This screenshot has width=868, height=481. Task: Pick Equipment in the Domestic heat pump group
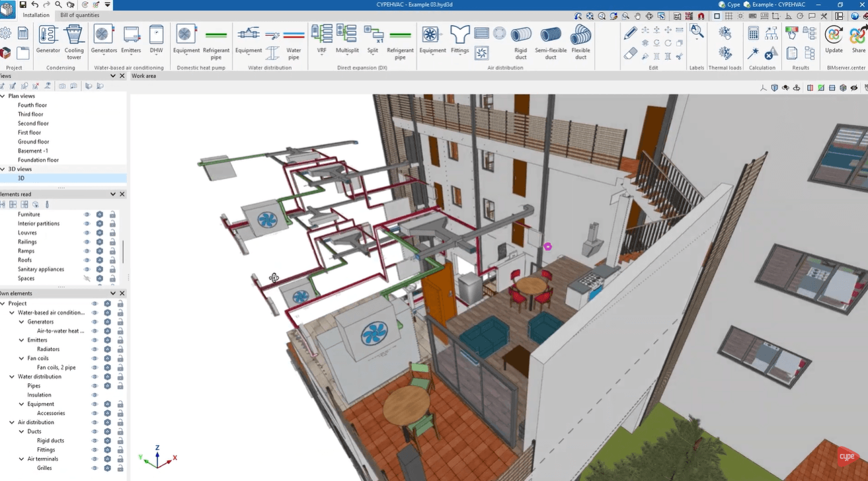(x=186, y=39)
